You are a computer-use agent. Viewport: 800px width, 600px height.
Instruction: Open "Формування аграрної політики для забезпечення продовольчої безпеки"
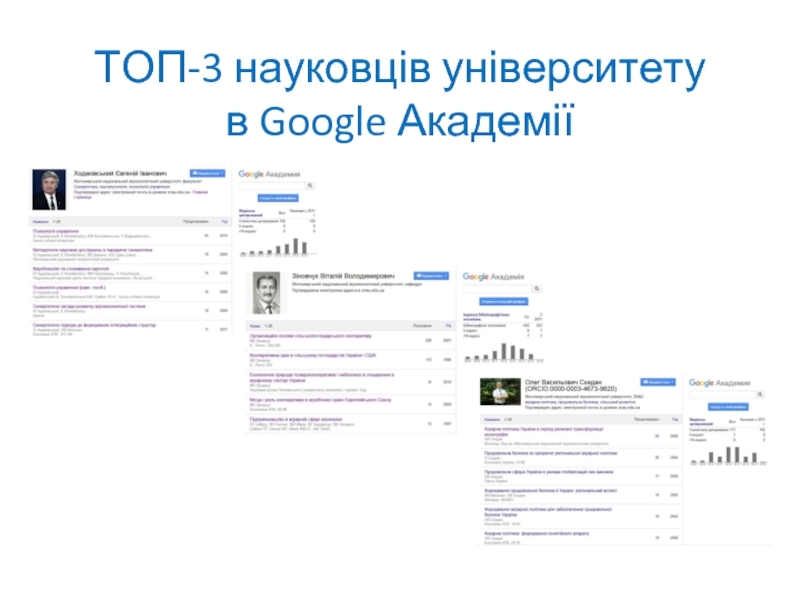(x=548, y=512)
